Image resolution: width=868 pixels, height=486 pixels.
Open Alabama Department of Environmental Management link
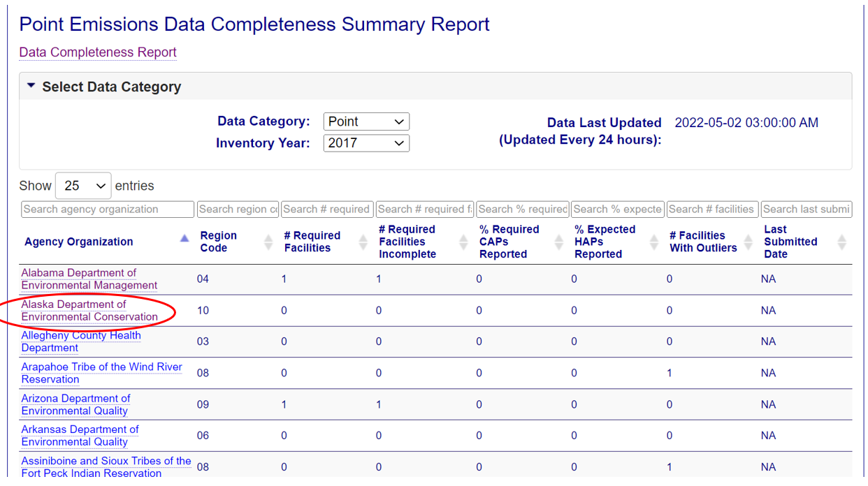pyautogui.click(x=89, y=279)
